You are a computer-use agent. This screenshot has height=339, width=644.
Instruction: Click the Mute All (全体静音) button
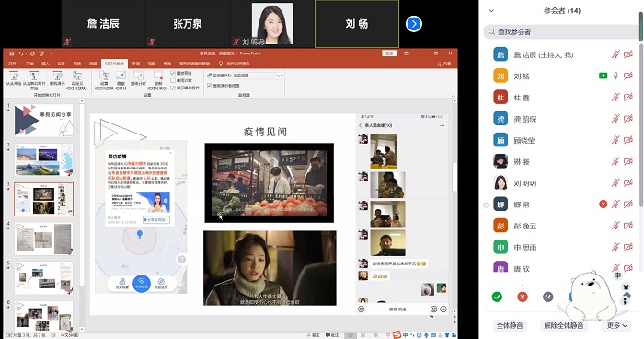(x=510, y=326)
